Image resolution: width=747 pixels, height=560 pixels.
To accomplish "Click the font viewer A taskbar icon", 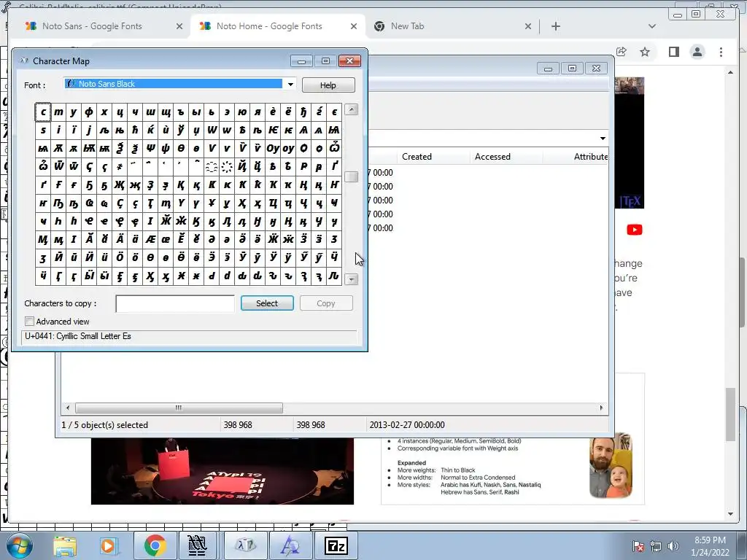I will point(290,545).
